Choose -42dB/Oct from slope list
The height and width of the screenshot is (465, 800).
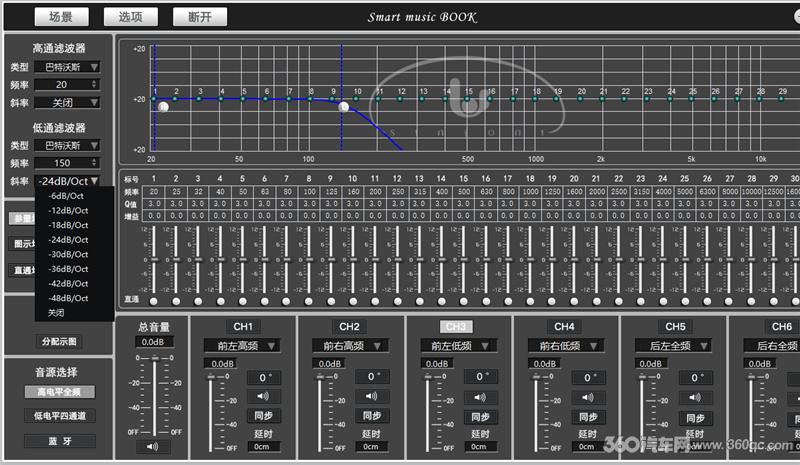coord(68,283)
